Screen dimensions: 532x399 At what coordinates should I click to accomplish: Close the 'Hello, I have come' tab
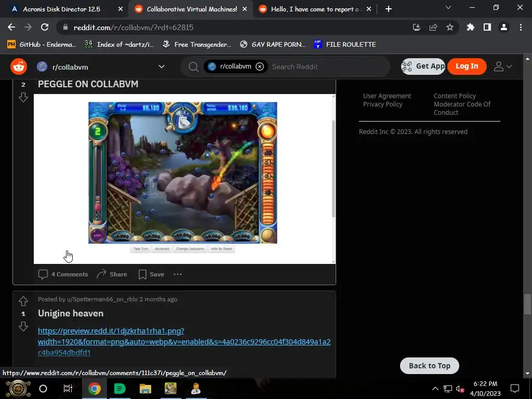[x=369, y=9]
